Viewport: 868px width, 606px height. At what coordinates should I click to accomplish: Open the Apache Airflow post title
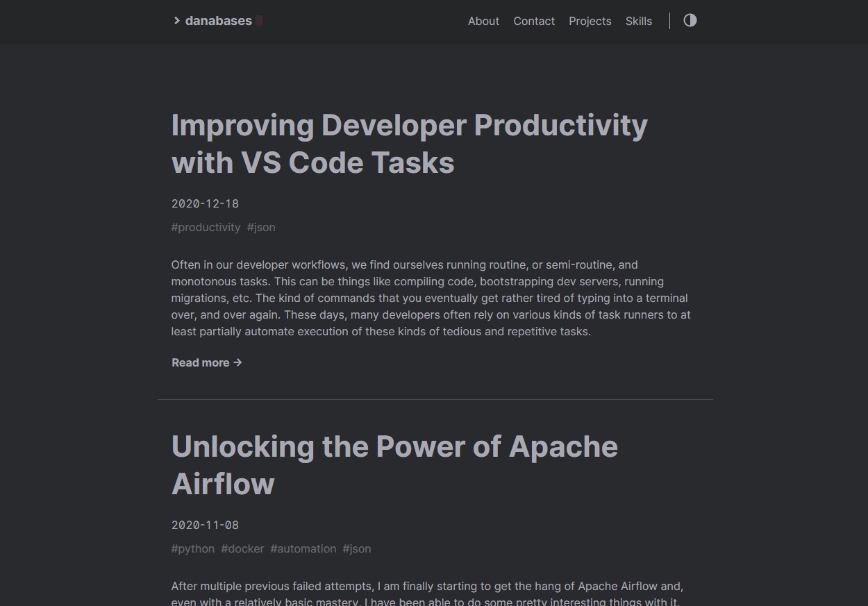click(394, 465)
